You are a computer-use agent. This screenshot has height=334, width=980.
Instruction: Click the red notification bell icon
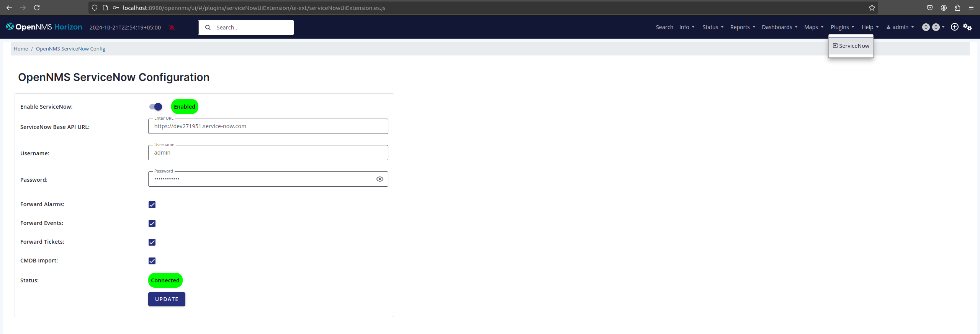[x=172, y=28]
